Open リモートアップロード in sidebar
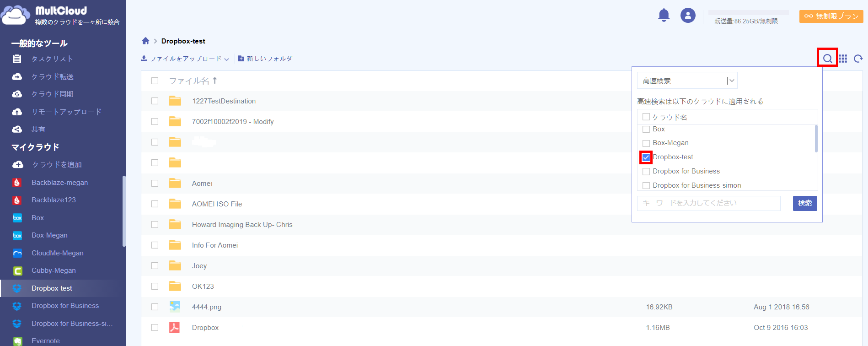This screenshot has height=346, width=868. [66, 112]
